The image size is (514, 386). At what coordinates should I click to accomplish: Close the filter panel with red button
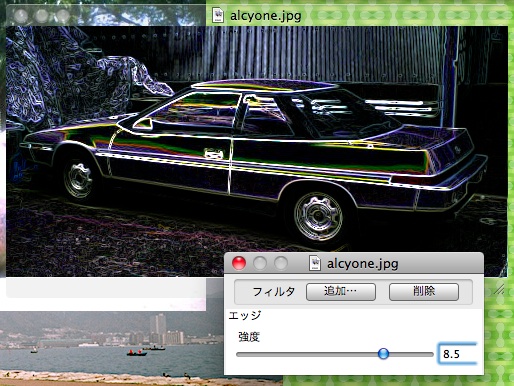239,263
